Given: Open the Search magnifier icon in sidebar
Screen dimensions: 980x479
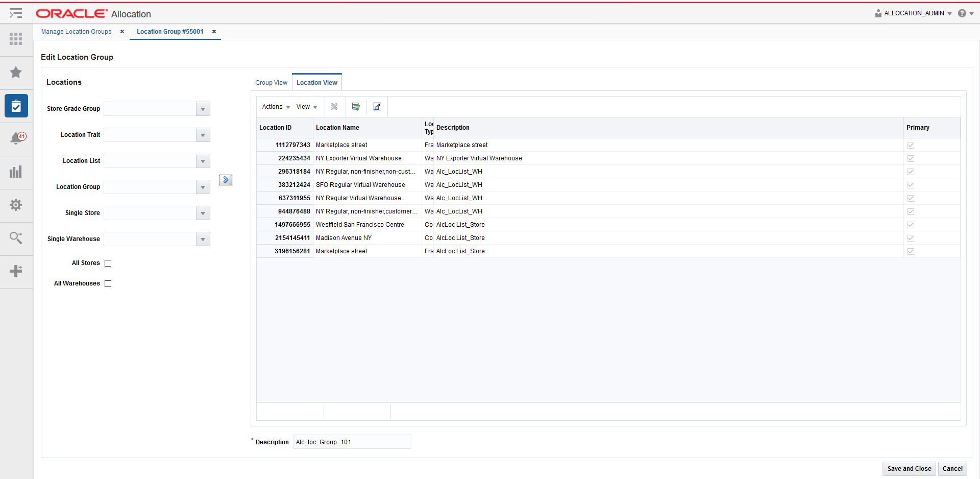Looking at the screenshot, I should click(x=16, y=237).
